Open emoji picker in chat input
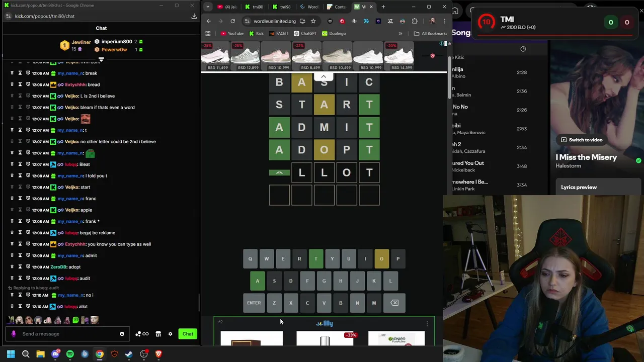The image size is (644, 362). point(122,334)
